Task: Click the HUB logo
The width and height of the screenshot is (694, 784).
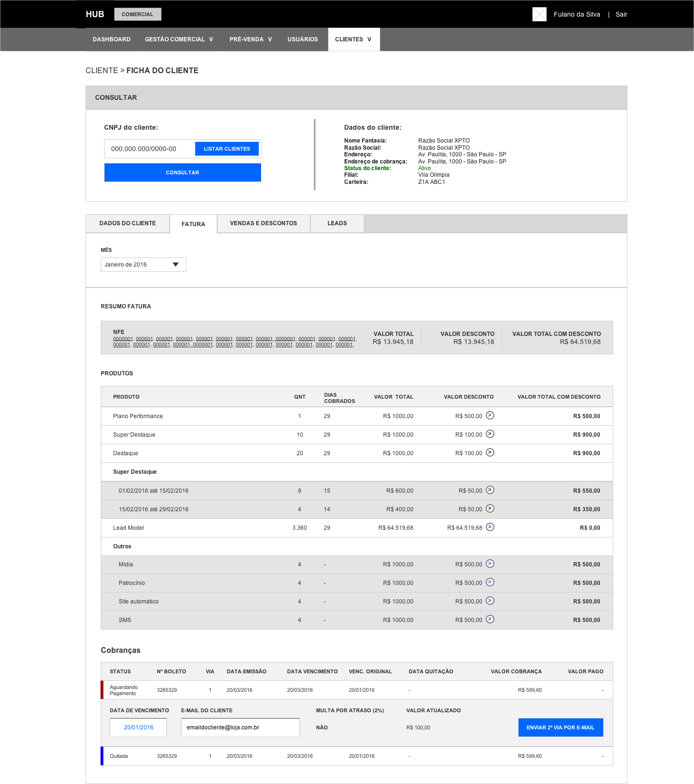Action: (x=95, y=14)
